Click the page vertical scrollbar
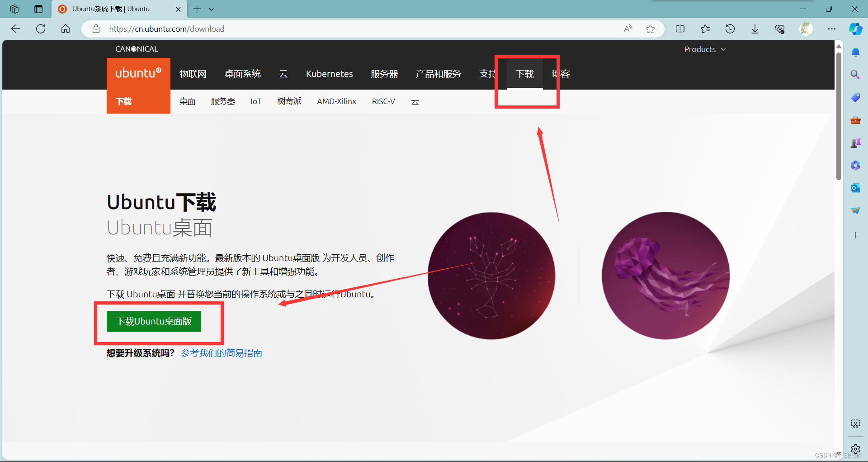 (839, 117)
